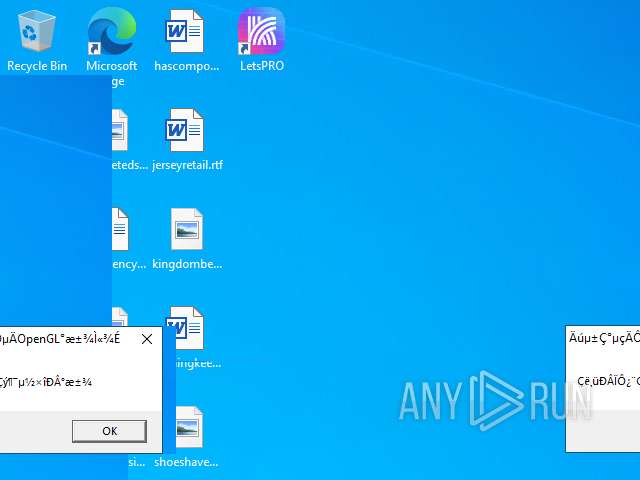Screen dimensions: 640x480
Task: Select the partially hidden ...ency... document file
Action: click(x=120, y=229)
